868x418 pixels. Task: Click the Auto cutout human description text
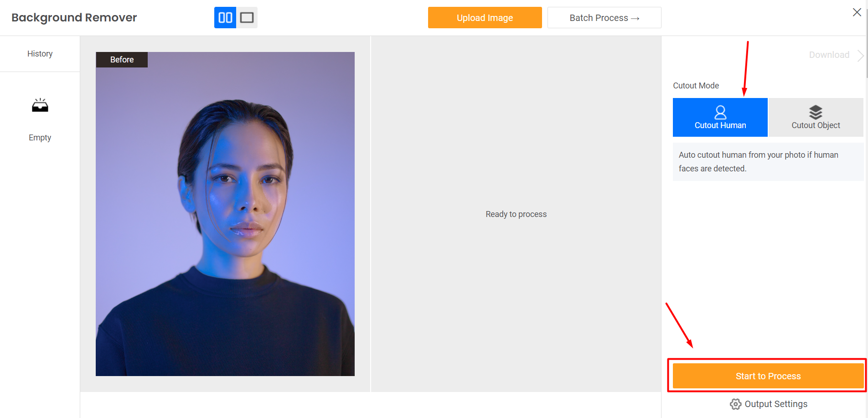(759, 162)
